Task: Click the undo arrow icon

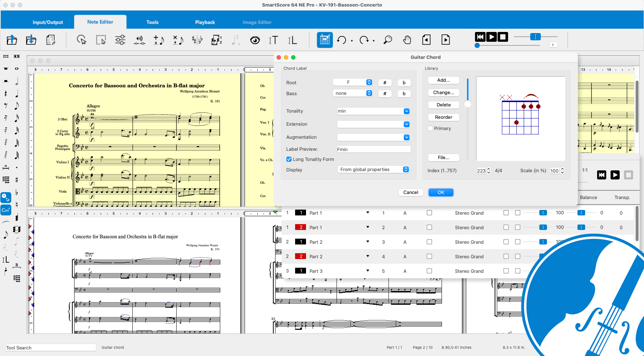Action: point(341,40)
